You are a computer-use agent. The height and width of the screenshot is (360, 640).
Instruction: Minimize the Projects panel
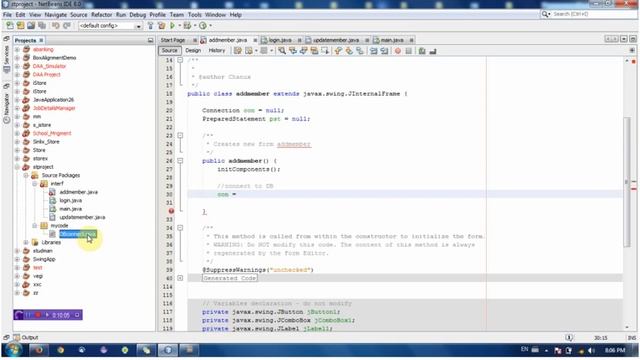click(x=150, y=40)
